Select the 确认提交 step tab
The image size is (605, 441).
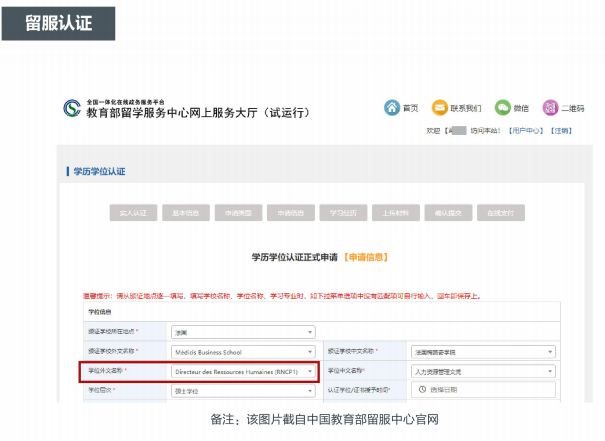click(448, 213)
